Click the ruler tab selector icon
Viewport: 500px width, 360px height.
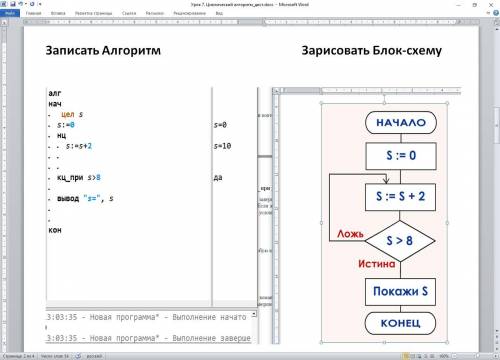[x=4, y=23]
